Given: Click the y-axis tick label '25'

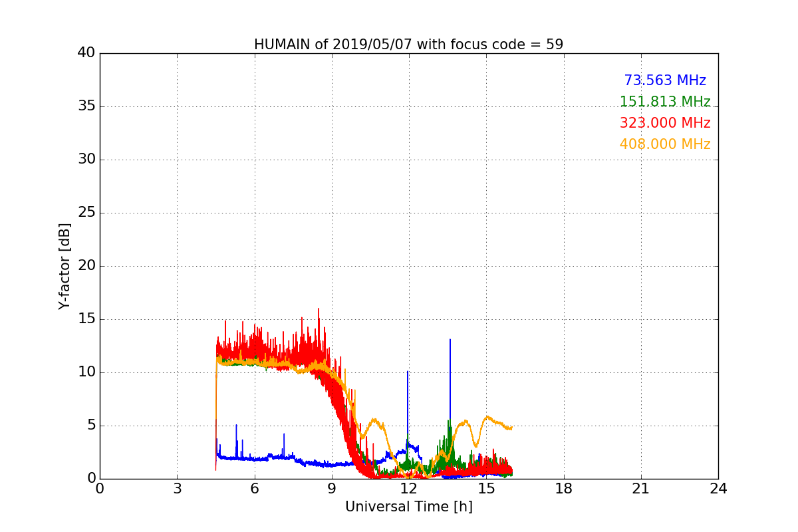Looking at the screenshot, I should (x=86, y=213).
